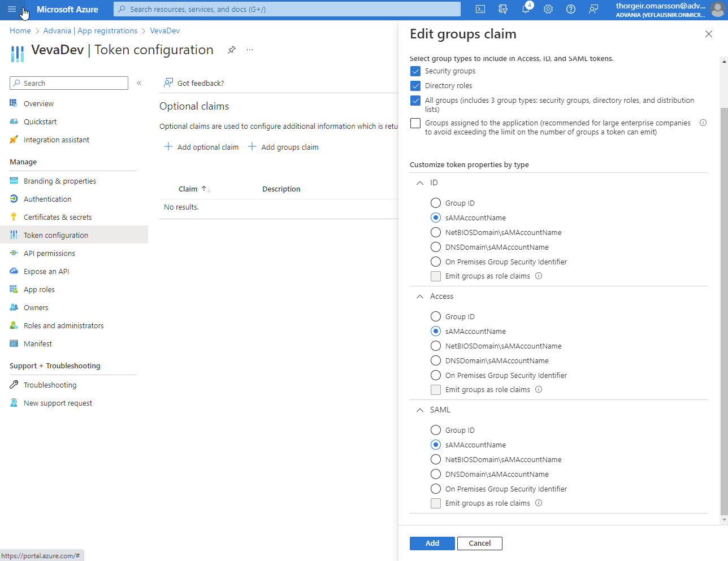Click the Add button
Screen dimensions: 728x561
pos(432,543)
